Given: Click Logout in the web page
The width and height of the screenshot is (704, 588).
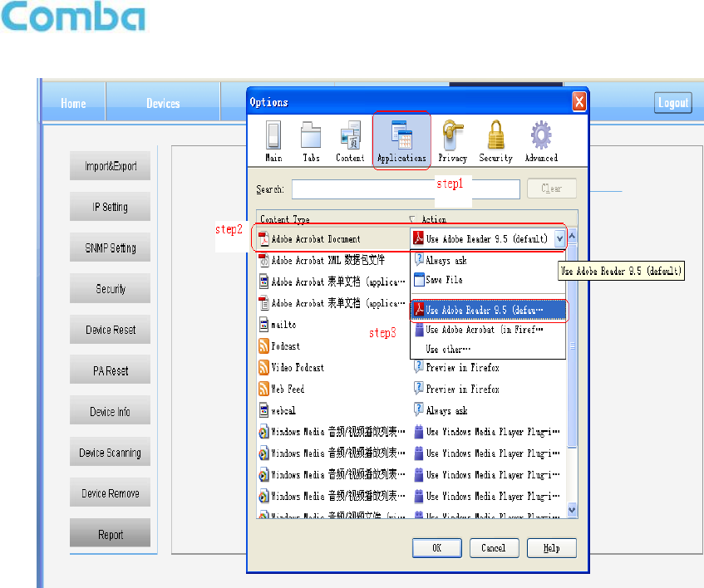Looking at the screenshot, I should click(673, 103).
